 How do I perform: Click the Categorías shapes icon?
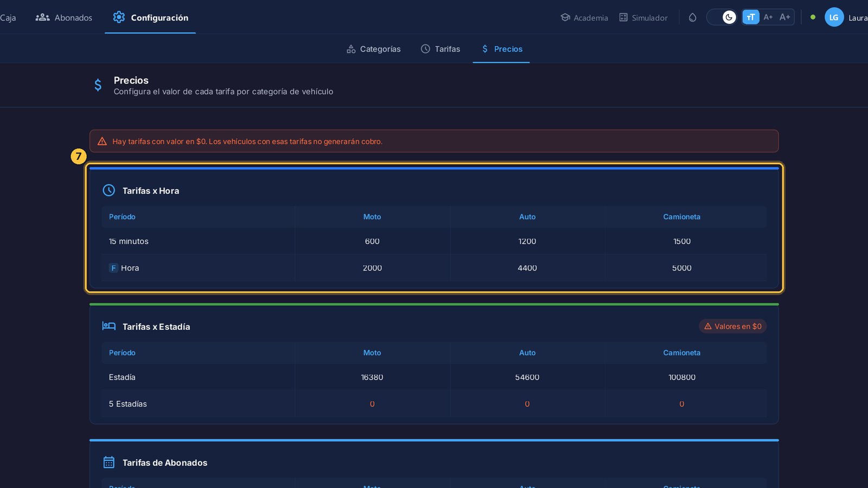click(351, 49)
